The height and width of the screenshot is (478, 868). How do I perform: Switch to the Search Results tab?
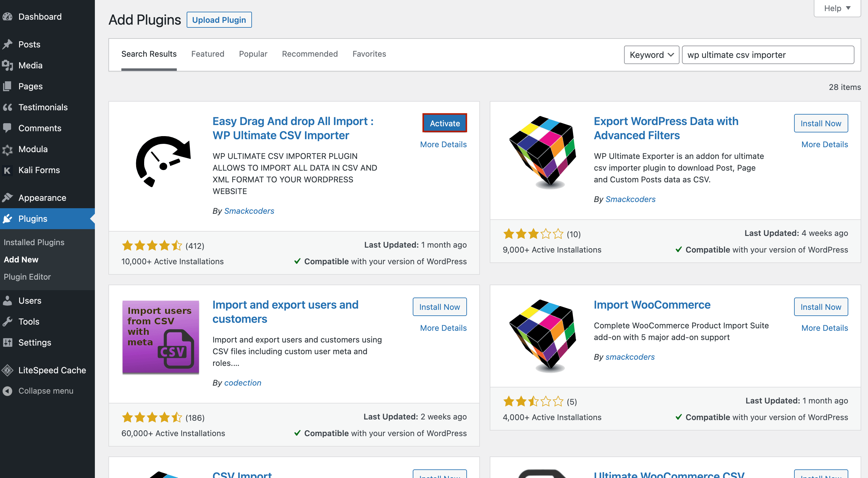(x=149, y=54)
